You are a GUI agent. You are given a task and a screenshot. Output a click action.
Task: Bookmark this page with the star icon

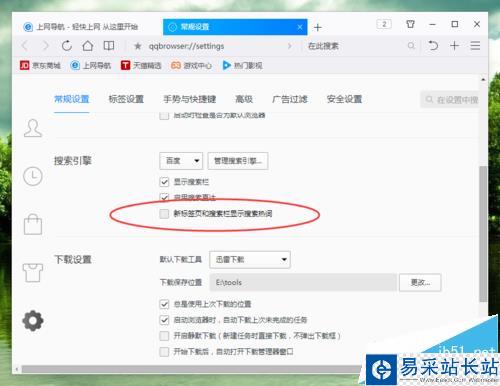click(x=138, y=46)
